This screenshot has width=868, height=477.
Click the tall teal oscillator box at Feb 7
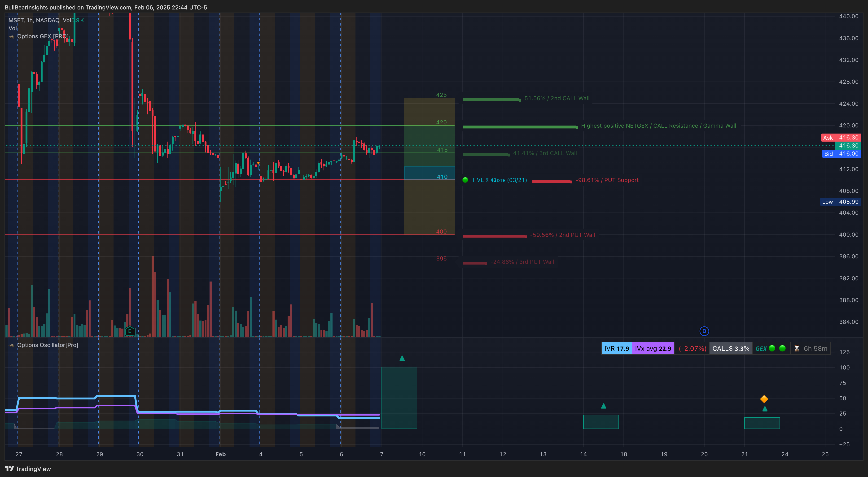click(399, 398)
